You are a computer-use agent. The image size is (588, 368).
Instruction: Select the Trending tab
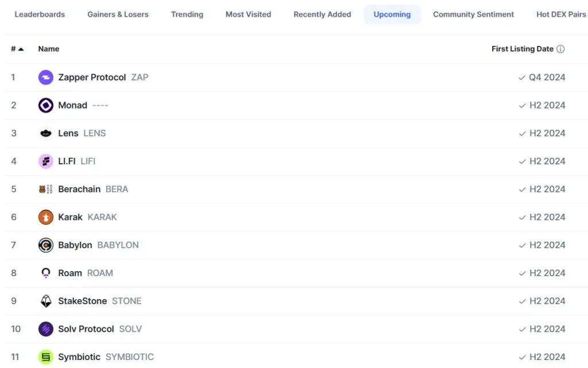[x=187, y=14]
